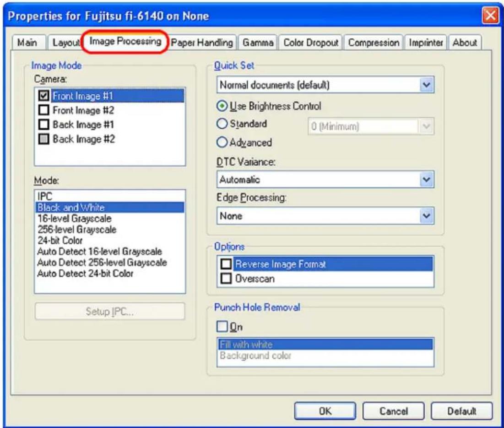Select 24-bit Color mode
Viewport: 504px width, 428px height.
pyautogui.click(x=109, y=241)
